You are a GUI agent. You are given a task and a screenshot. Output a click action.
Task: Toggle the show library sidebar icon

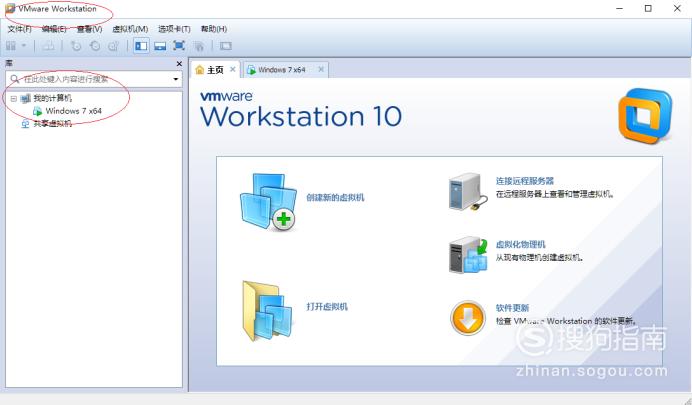141,45
